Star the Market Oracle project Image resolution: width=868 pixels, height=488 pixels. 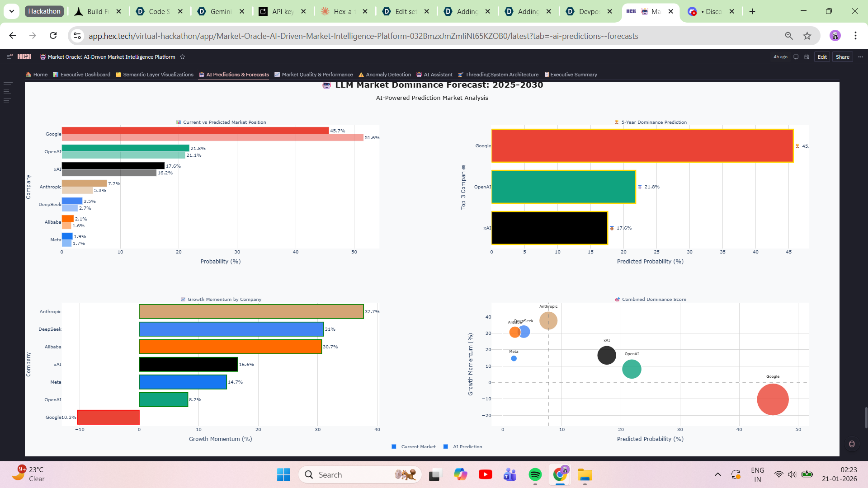[183, 57]
